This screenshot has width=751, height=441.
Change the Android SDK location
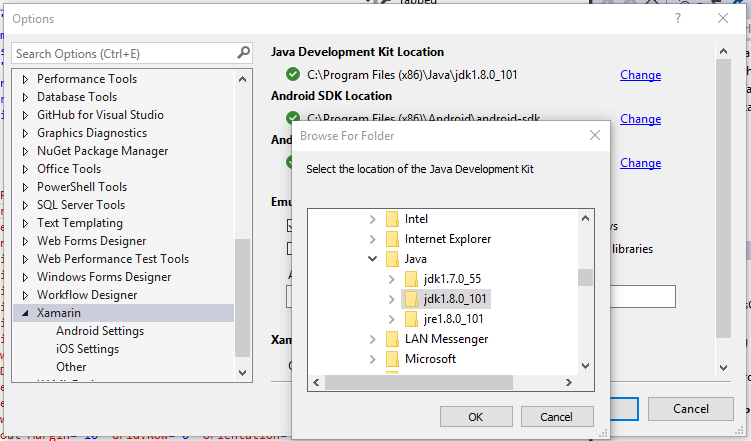[640, 119]
